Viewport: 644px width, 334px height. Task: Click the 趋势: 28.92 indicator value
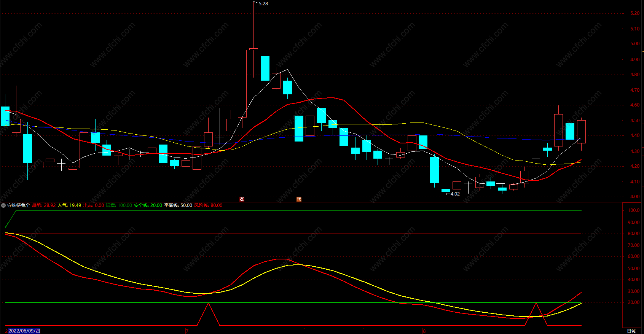tap(44, 205)
